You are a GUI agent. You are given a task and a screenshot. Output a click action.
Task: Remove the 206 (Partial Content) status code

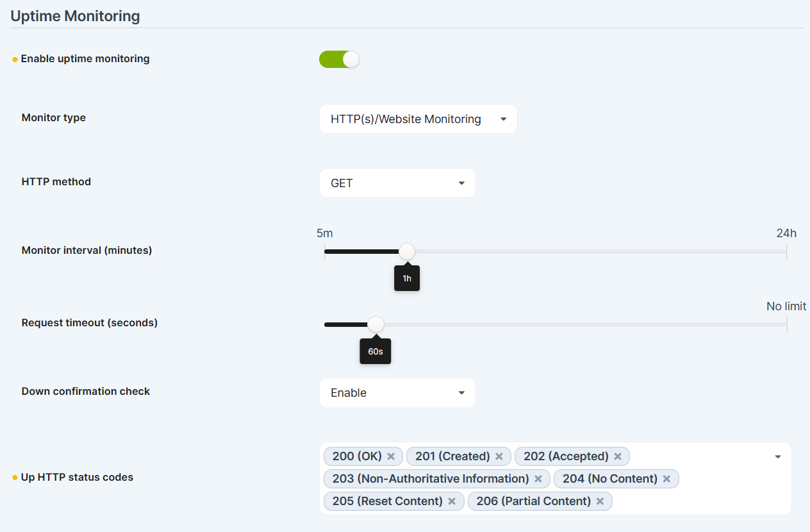(599, 501)
